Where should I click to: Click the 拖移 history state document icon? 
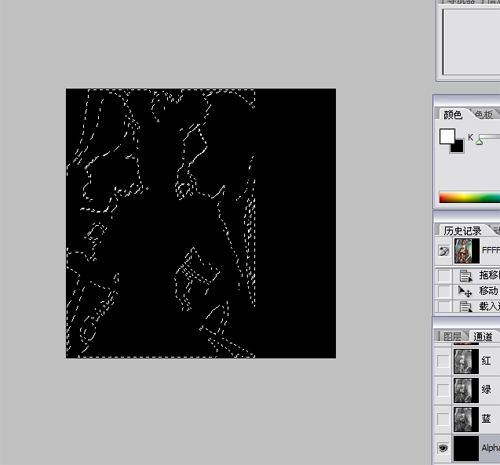[465, 276]
